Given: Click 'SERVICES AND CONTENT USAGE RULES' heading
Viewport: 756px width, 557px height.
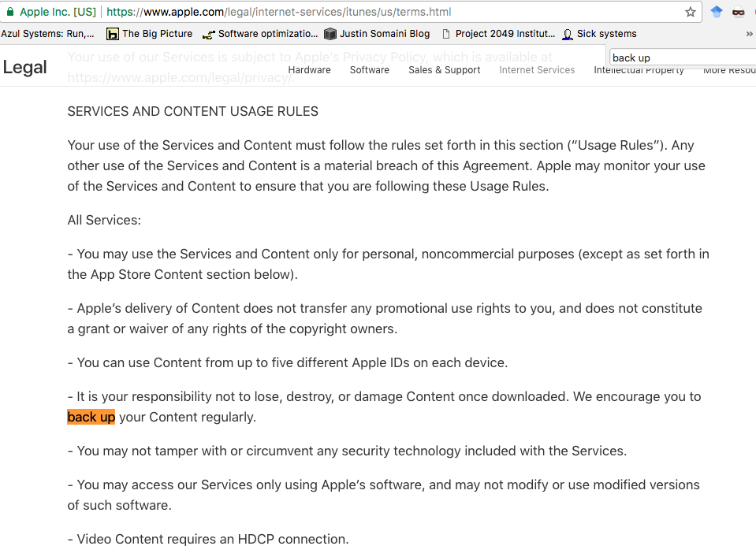Looking at the screenshot, I should pyautogui.click(x=193, y=111).
